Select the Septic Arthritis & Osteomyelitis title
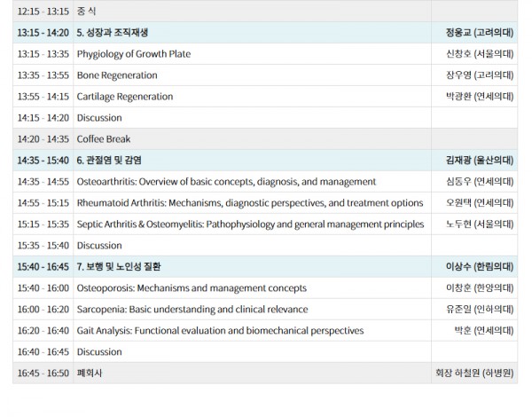Image resolution: width=532 pixels, height=417 pixels. pyautogui.click(x=249, y=224)
